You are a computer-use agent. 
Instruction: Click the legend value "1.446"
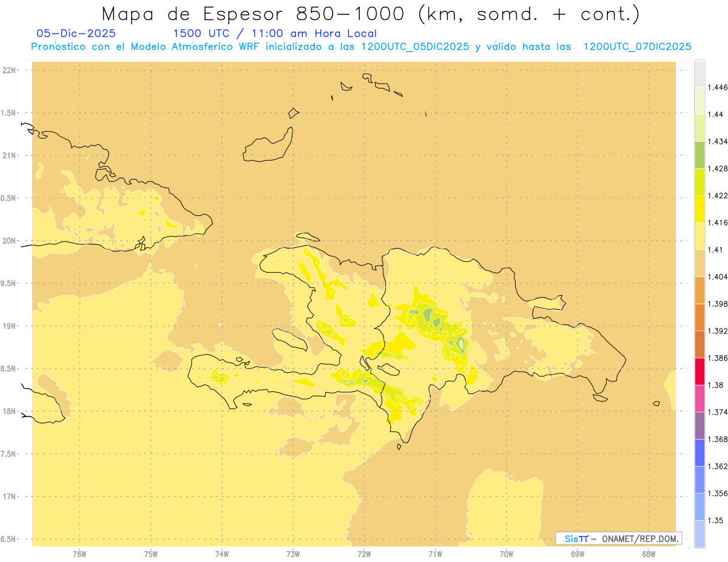pyautogui.click(x=718, y=87)
